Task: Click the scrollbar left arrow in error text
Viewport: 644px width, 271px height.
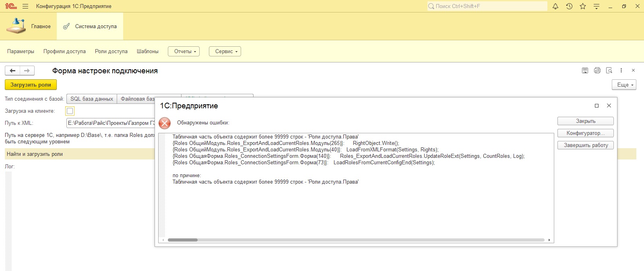Action: [163, 240]
